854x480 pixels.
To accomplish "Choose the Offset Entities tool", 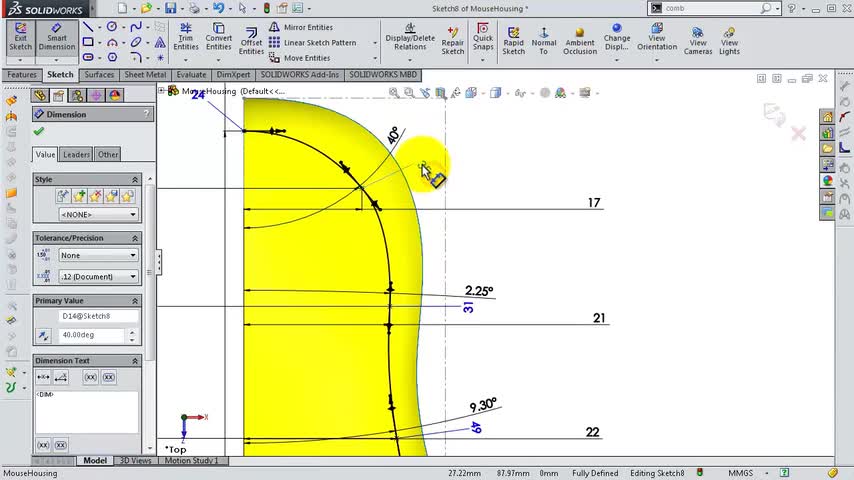I will [x=251, y=41].
